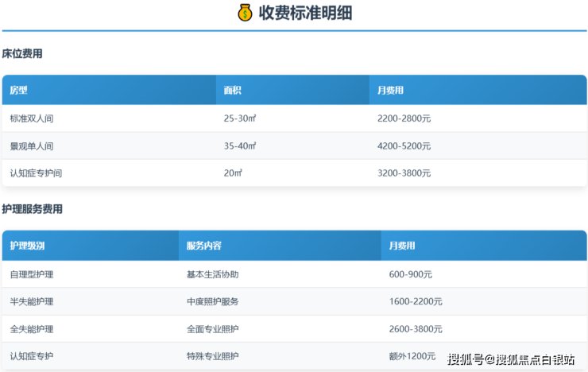
Task: Click the 1600-2200元 fee cell
Action: (416, 302)
